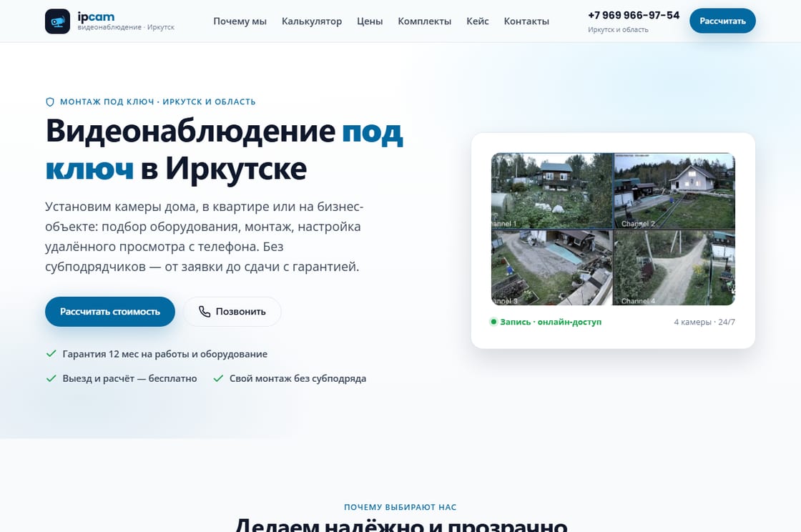Screen dimensions: 801x532
Task: Click the text Запись · онлайн-доступ
Action: [x=551, y=322]
